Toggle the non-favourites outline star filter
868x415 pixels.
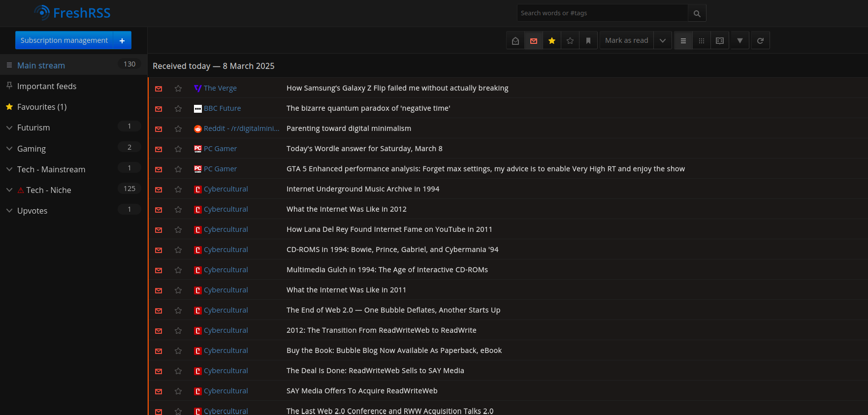pyautogui.click(x=570, y=41)
